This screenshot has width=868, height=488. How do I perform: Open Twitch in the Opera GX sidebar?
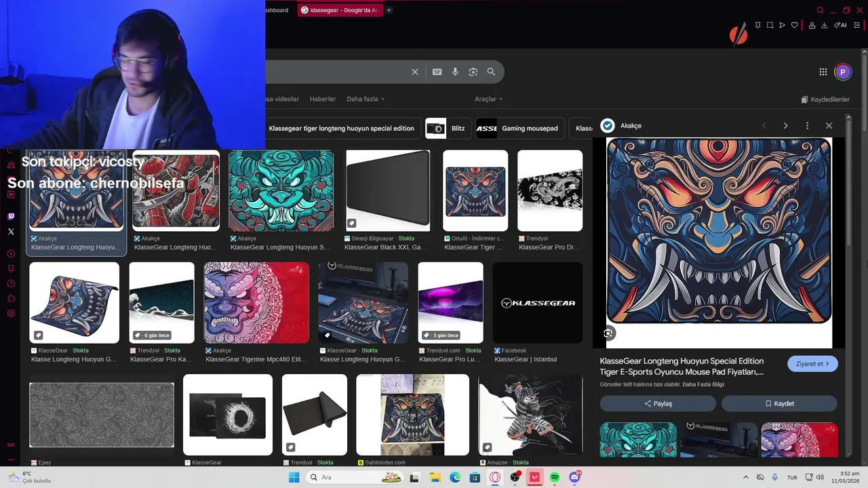pos(11,217)
